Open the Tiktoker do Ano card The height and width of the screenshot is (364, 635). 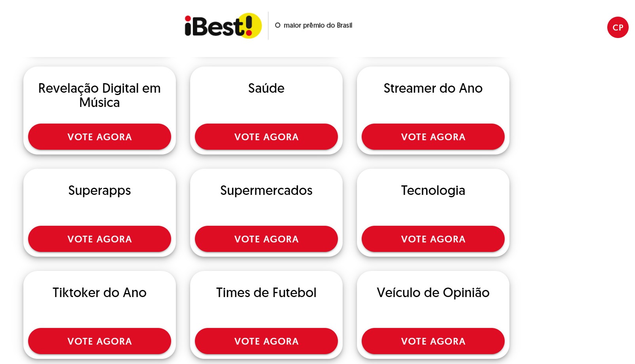(99, 293)
